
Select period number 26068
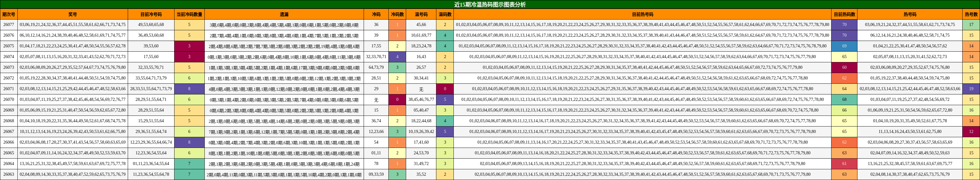[9, 121]
